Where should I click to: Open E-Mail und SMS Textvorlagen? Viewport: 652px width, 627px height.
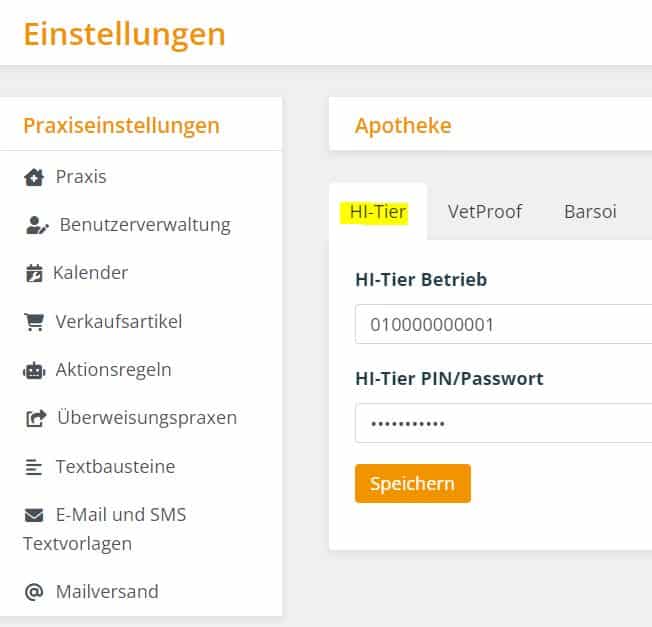click(x=105, y=529)
